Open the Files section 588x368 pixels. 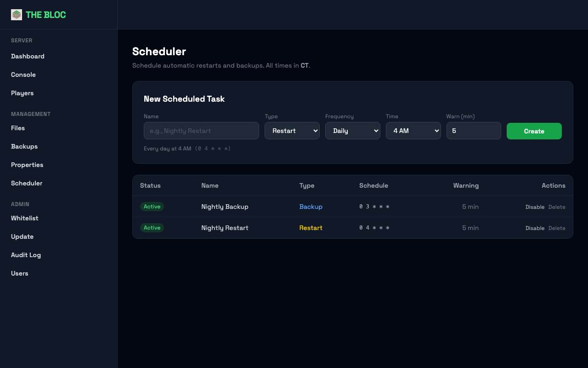pyautogui.click(x=18, y=128)
